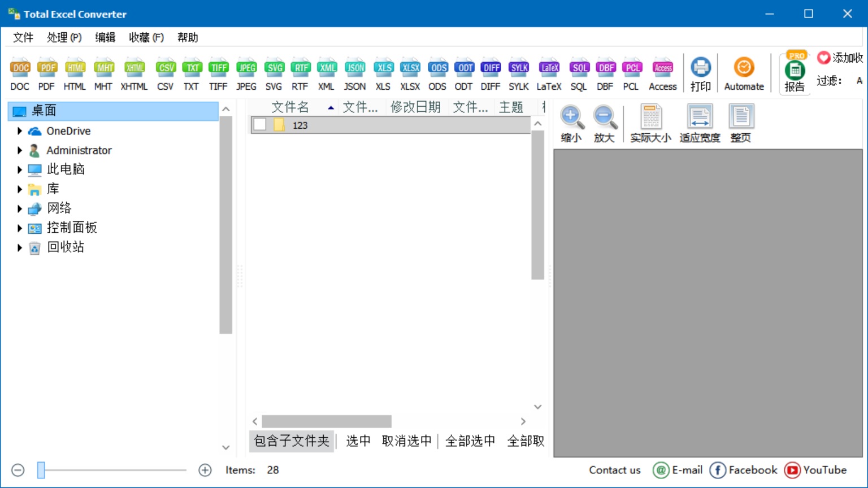Screen dimensions: 868x488
Task: Pick the SVG format icon
Action: click(274, 74)
